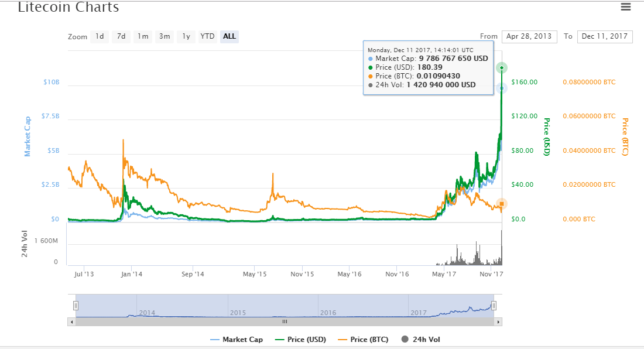The image size is (644, 349).
Task: Click the navigator horizontal scrollbar thumb
Action: (285, 322)
